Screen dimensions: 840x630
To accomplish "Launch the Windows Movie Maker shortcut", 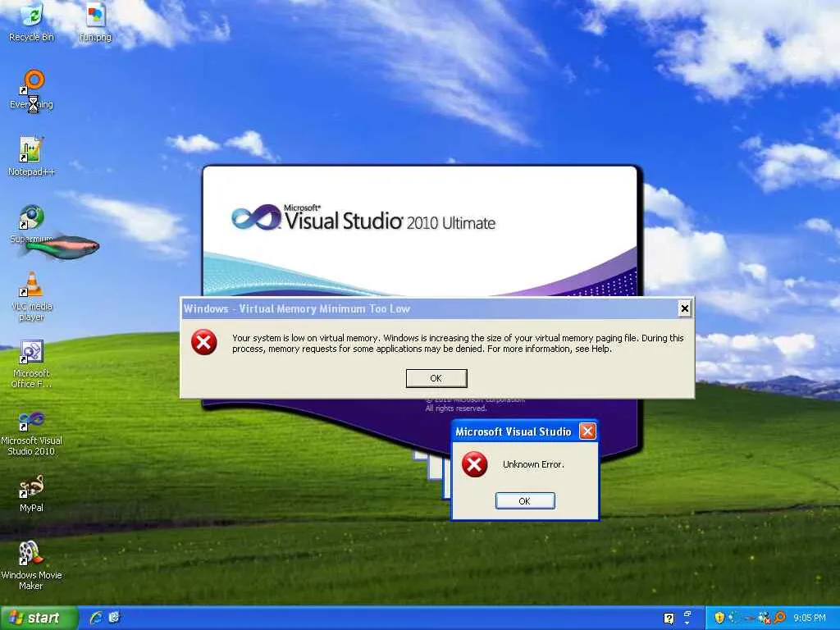I will (x=31, y=565).
